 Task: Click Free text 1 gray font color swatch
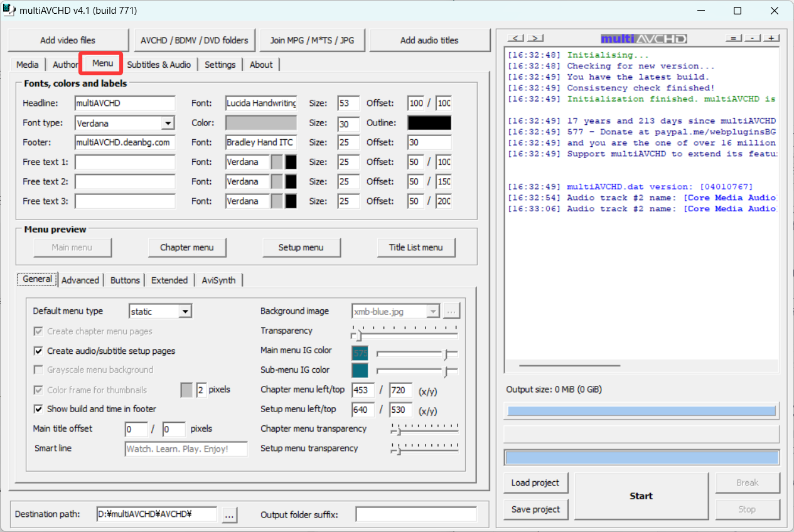click(x=277, y=162)
